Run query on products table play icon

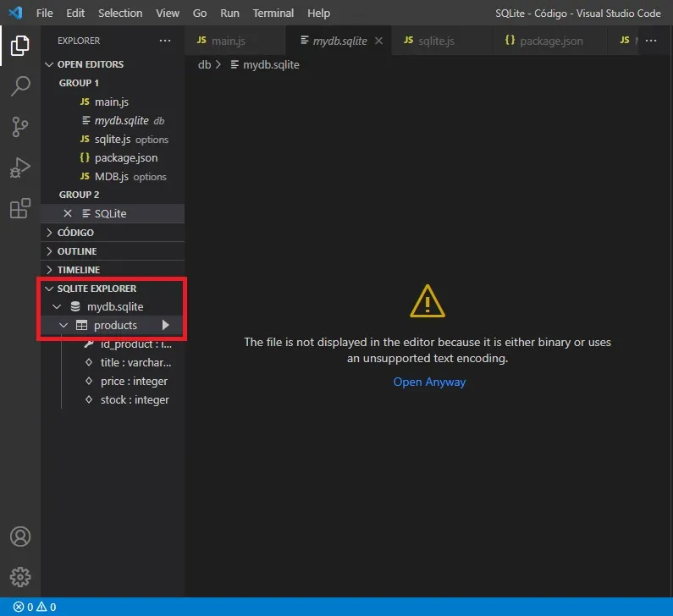(x=166, y=325)
